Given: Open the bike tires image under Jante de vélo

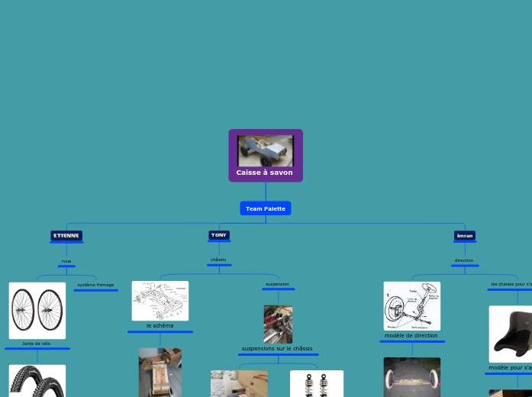Looking at the screenshot, I should pyautogui.click(x=37, y=381).
